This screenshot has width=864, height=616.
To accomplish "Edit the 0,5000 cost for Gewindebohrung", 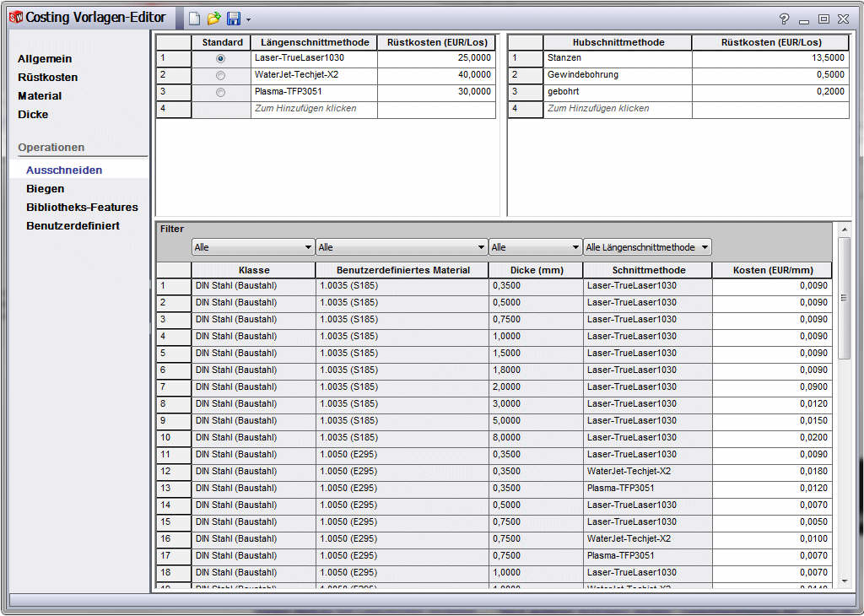I will point(770,75).
